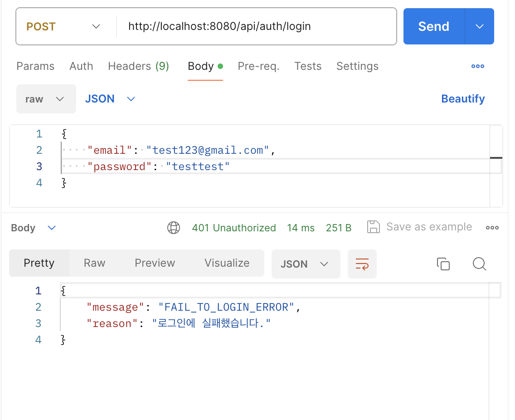Select the Raw response view tab

point(94,263)
